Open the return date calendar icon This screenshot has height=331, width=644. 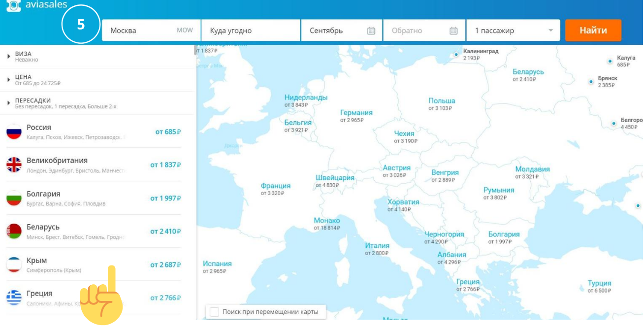pyautogui.click(x=453, y=31)
